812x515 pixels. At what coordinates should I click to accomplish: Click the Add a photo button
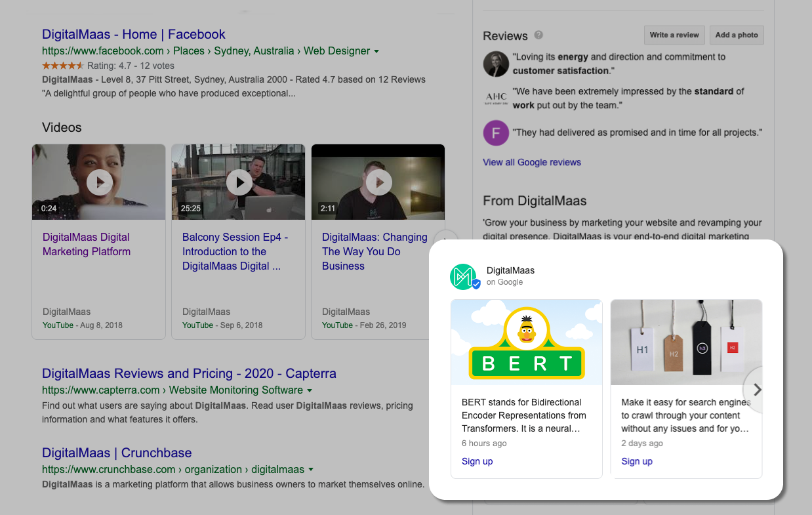(737, 35)
